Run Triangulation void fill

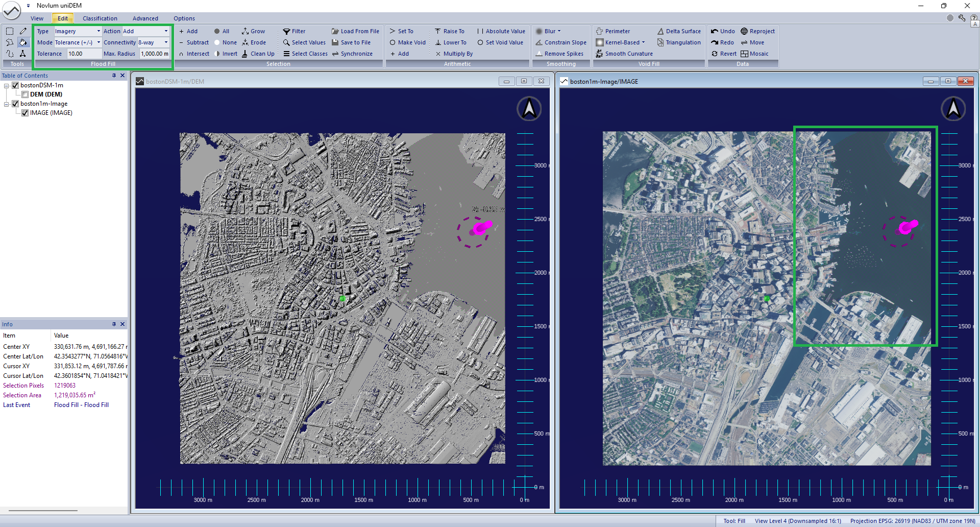(x=679, y=42)
